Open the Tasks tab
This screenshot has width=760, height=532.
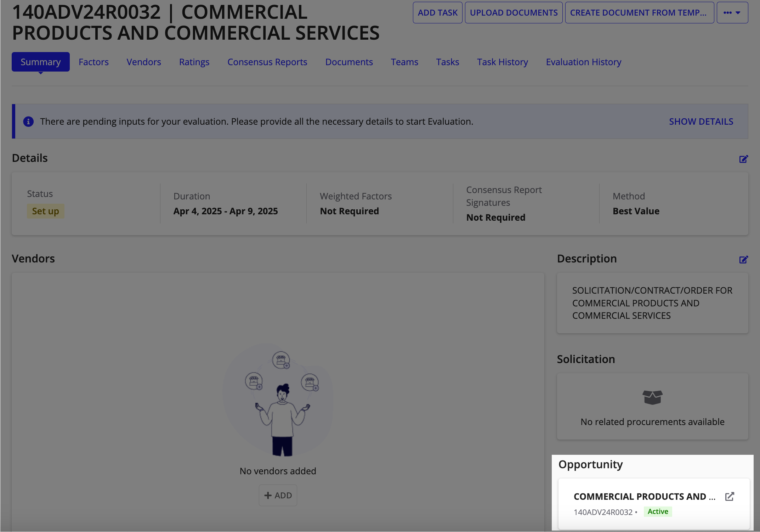click(x=447, y=62)
